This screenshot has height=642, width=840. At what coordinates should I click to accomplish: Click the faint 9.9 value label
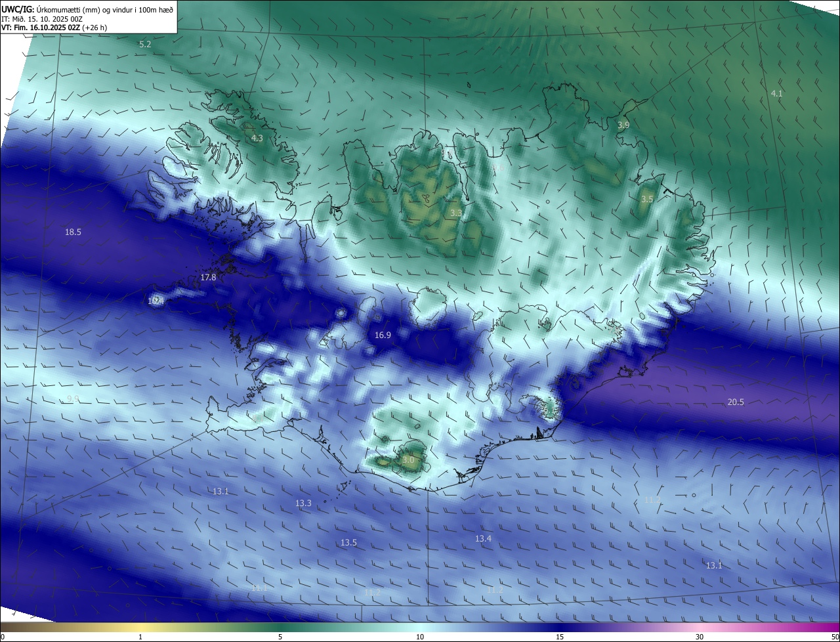tap(73, 399)
